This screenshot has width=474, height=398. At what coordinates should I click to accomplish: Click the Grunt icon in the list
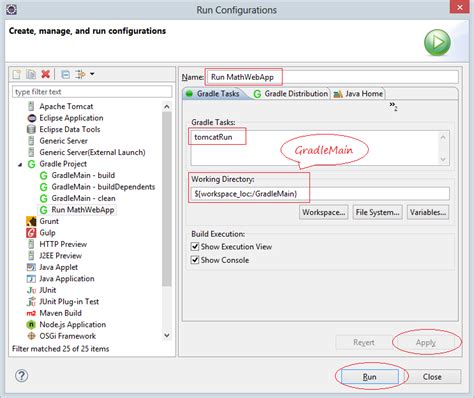[31, 221]
